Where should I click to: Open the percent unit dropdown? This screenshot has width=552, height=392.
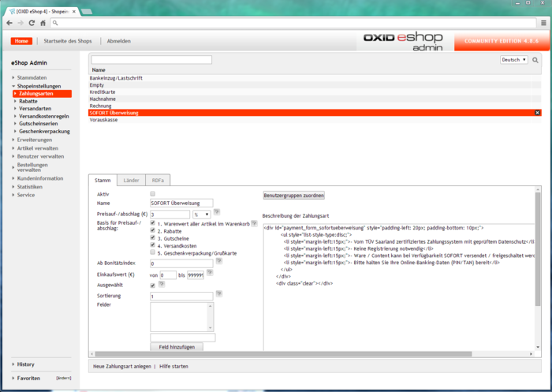point(202,214)
